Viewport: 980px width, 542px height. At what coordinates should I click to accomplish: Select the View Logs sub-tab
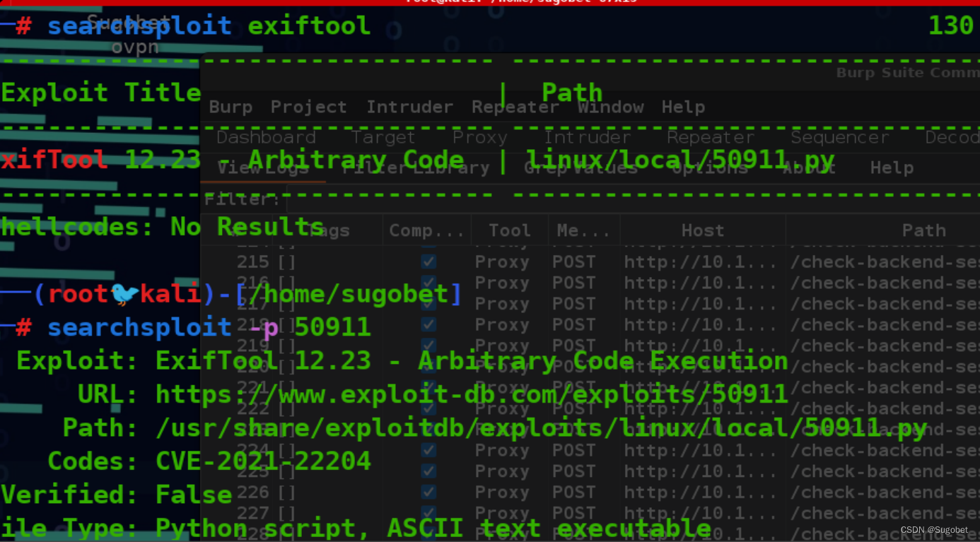click(x=262, y=168)
